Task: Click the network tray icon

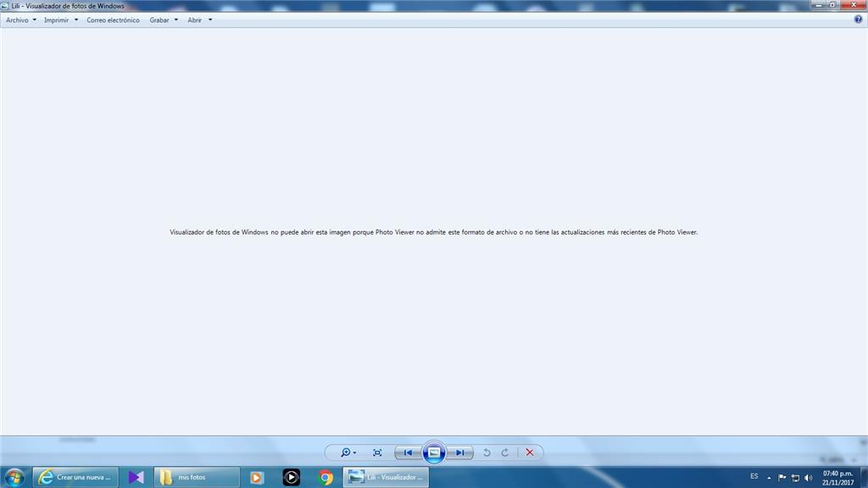Action: click(x=795, y=478)
